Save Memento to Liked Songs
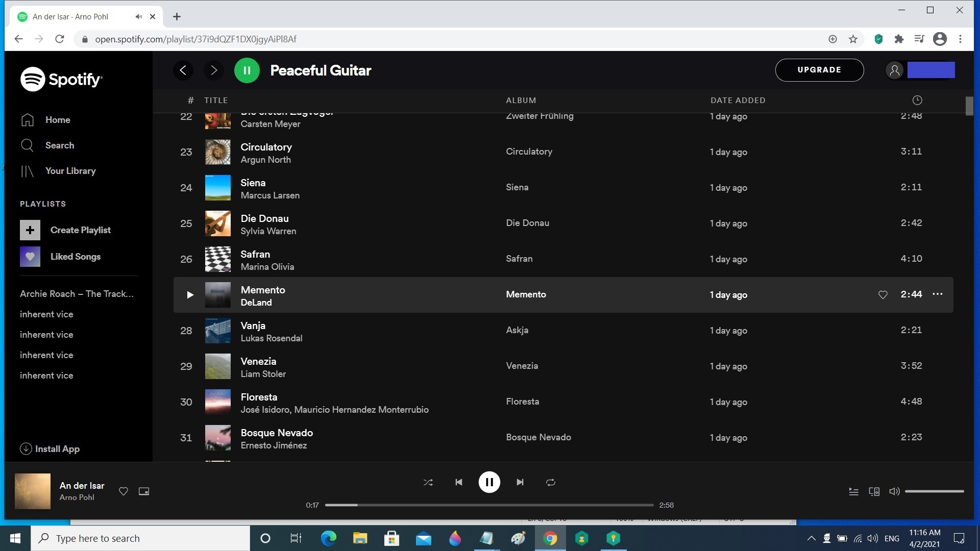This screenshot has height=551, width=980. (x=883, y=295)
